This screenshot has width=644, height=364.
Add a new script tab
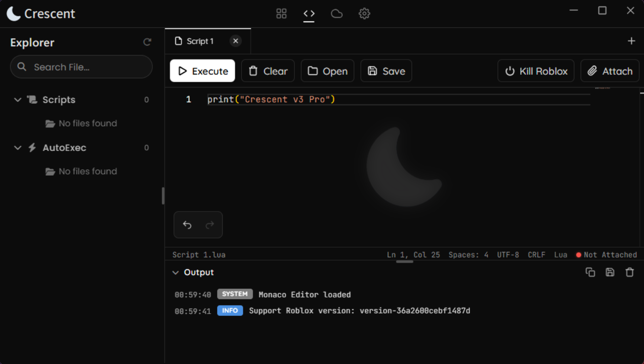pyautogui.click(x=631, y=41)
